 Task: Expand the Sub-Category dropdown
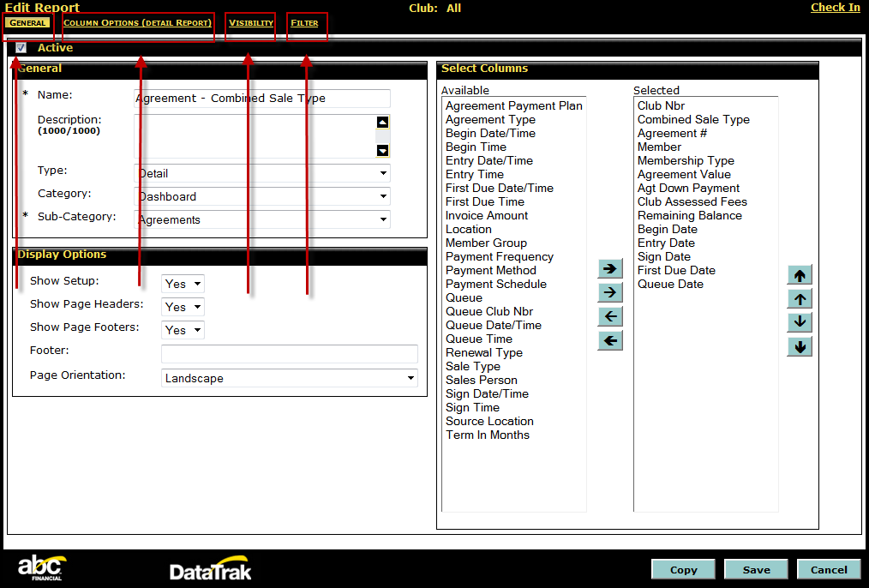(x=262, y=220)
